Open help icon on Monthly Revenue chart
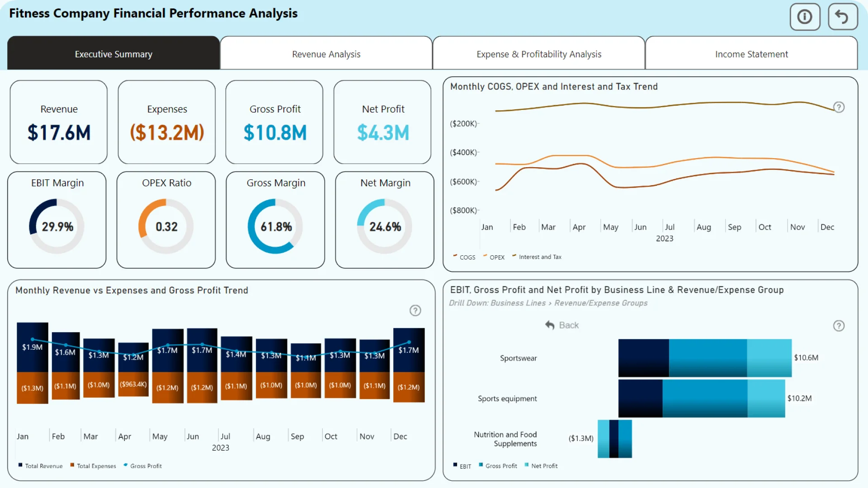 tap(415, 310)
